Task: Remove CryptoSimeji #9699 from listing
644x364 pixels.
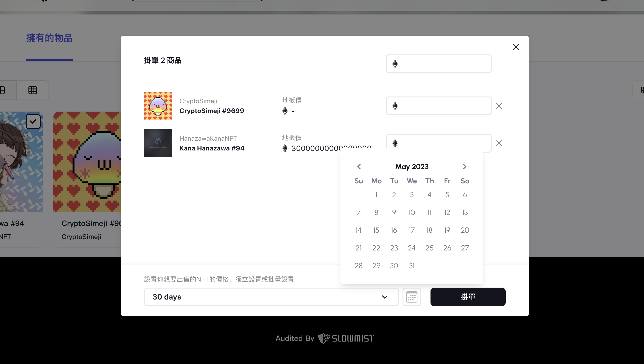Action: [x=499, y=106]
